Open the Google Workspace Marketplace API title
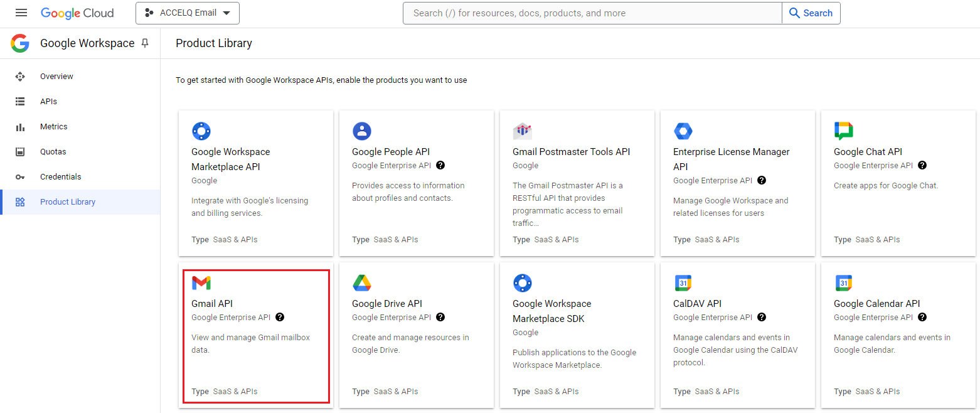 click(x=231, y=159)
